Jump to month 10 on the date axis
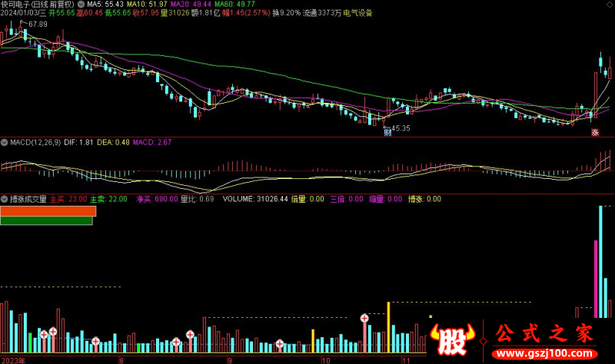Image resolution: width=615 pixels, height=364 pixels. pyautogui.click(x=325, y=360)
